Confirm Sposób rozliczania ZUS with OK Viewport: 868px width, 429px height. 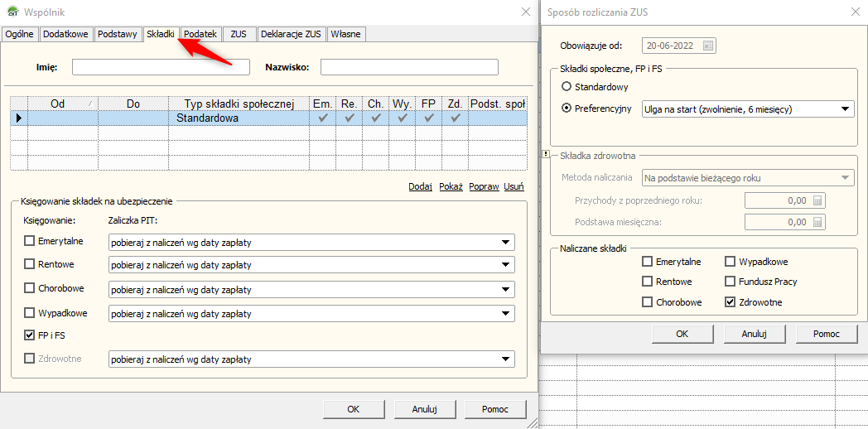click(682, 334)
